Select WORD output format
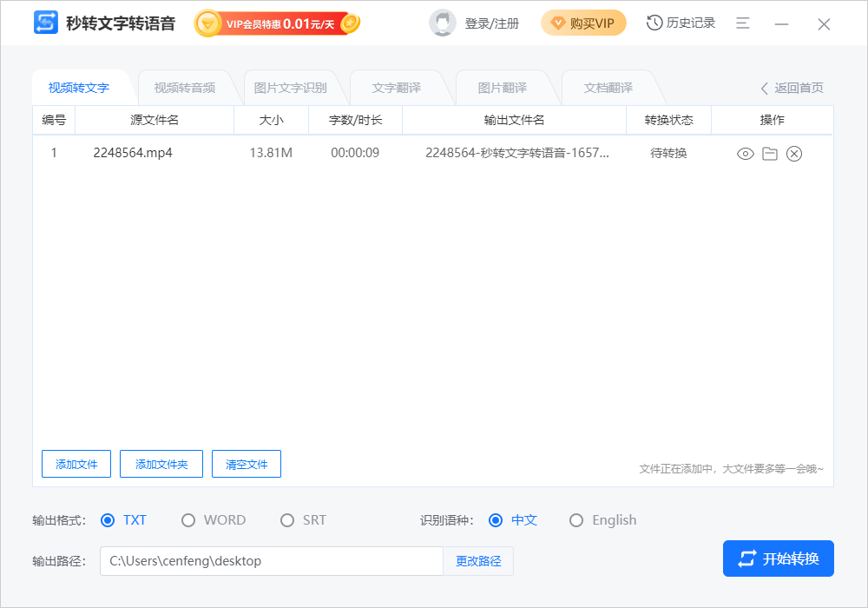868x608 pixels. (214, 520)
